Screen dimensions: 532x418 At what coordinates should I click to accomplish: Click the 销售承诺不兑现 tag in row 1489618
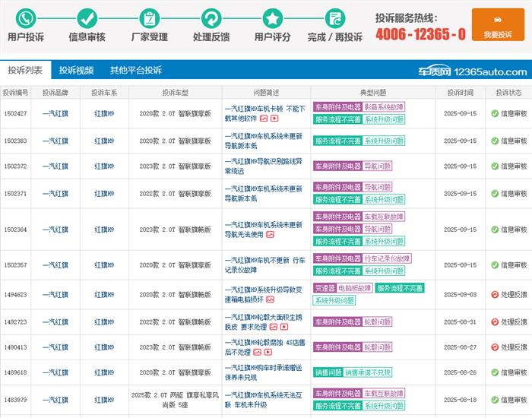point(368,372)
